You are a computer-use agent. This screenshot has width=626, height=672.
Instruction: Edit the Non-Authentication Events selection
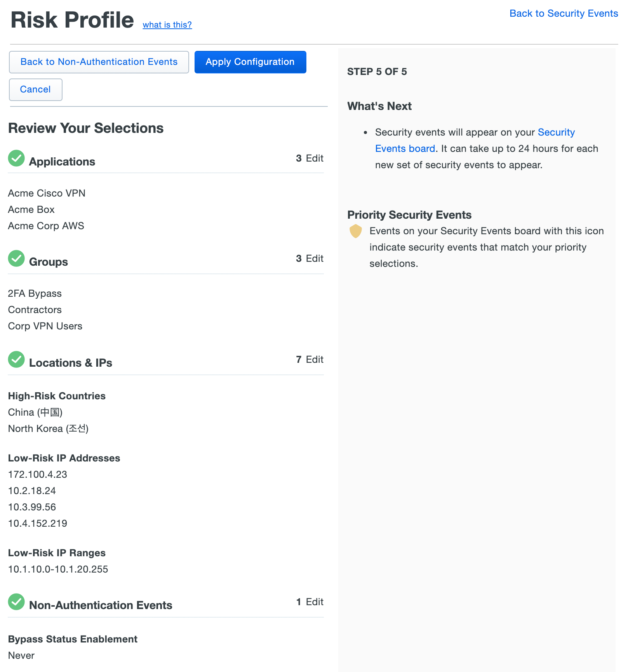tap(314, 602)
